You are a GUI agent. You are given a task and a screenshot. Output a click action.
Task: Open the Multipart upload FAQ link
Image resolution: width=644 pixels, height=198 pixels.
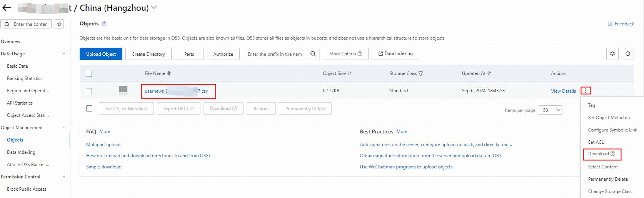[103, 145]
